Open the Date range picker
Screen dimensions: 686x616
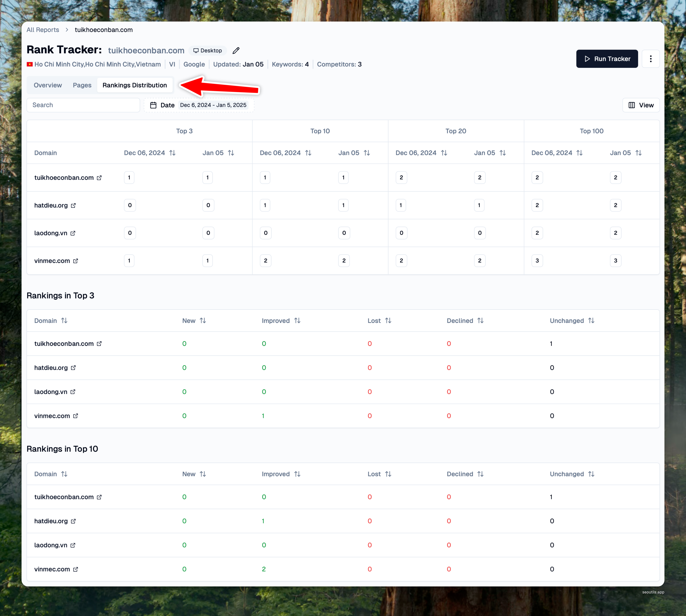click(199, 105)
